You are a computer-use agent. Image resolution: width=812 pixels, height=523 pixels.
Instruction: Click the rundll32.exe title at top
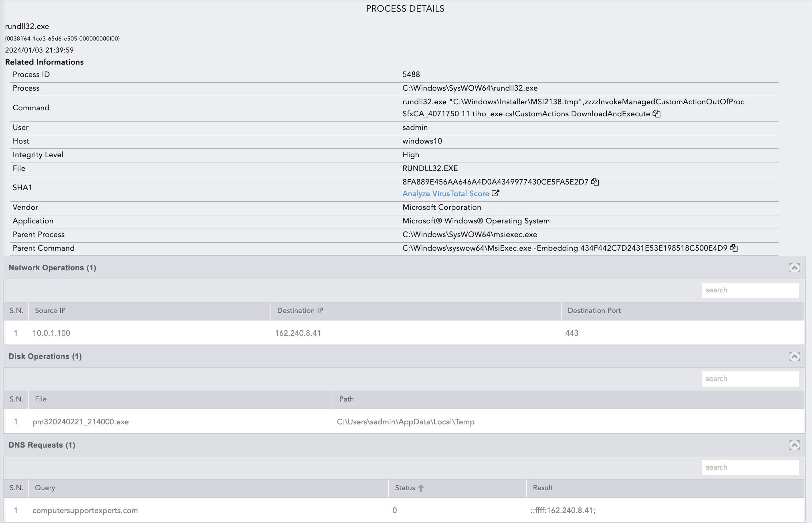point(27,26)
